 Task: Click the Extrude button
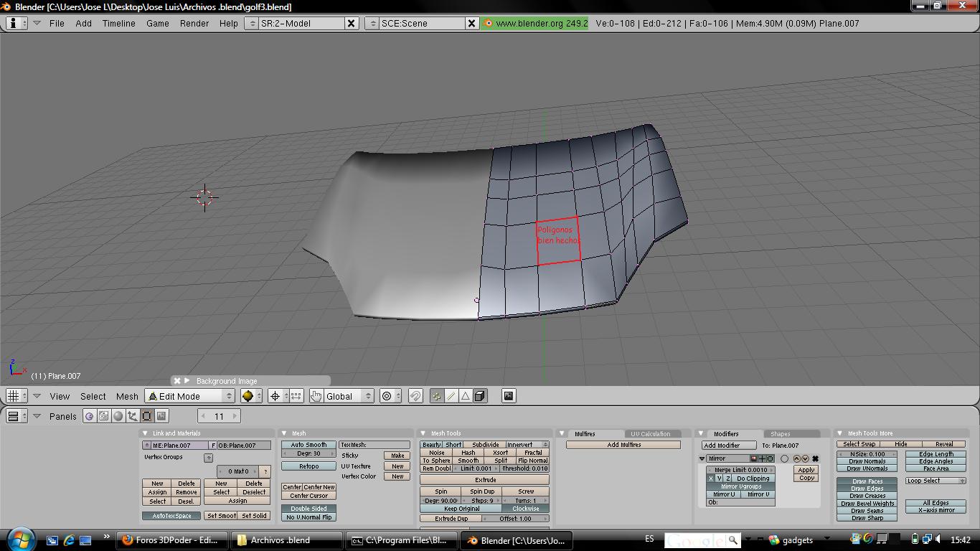coord(485,480)
